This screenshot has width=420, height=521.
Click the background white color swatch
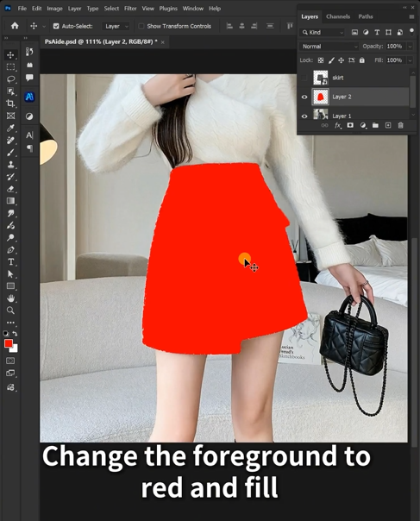15,349
